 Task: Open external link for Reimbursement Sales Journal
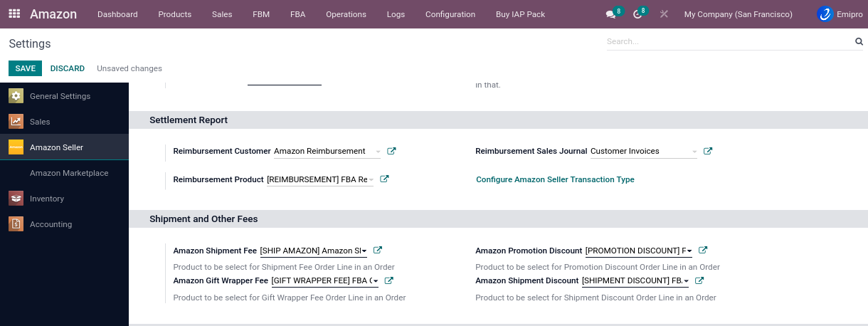click(708, 151)
